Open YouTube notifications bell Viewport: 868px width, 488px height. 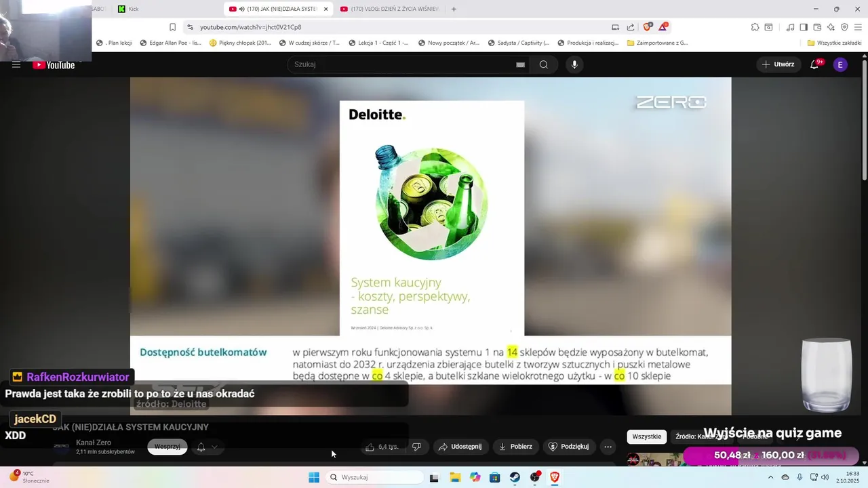tap(815, 64)
